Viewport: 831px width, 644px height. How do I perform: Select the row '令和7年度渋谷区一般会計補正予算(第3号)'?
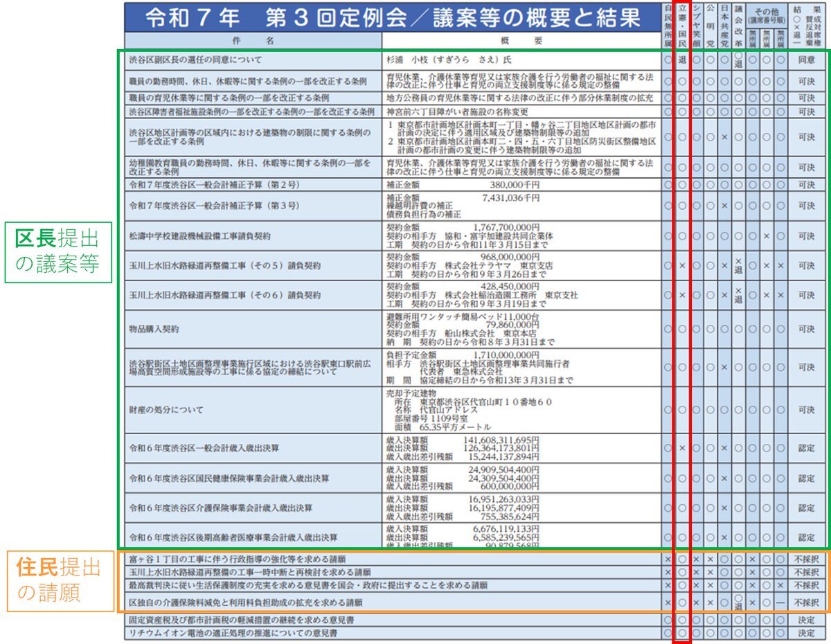(475, 206)
